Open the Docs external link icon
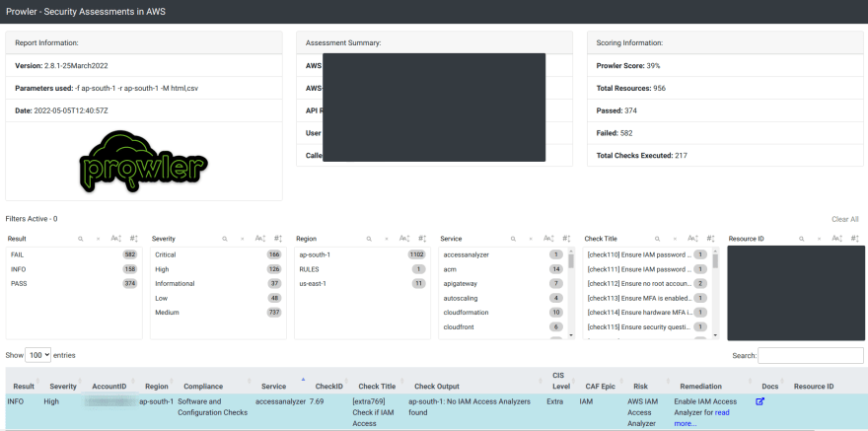This screenshot has height=431, width=868. (760, 401)
